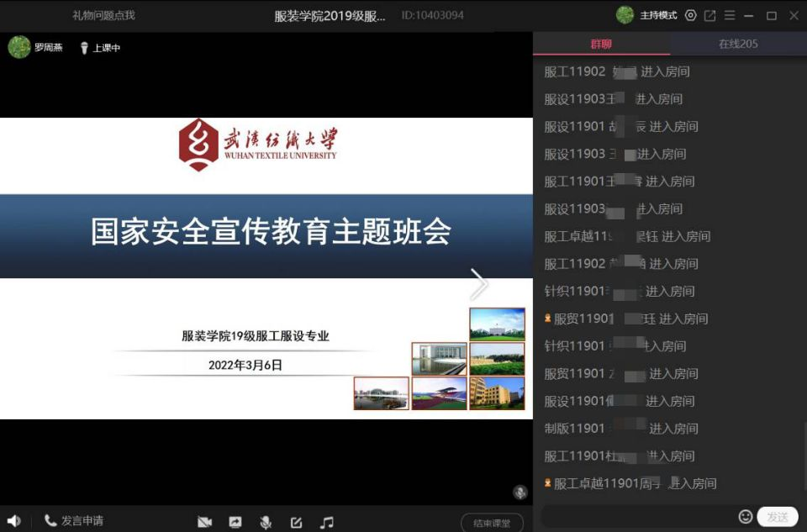Click the music note icon

pos(326,522)
